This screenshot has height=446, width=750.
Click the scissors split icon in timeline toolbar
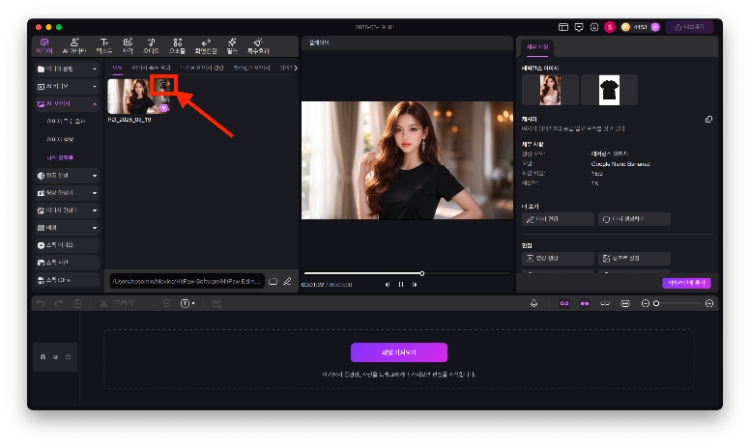pos(104,303)
